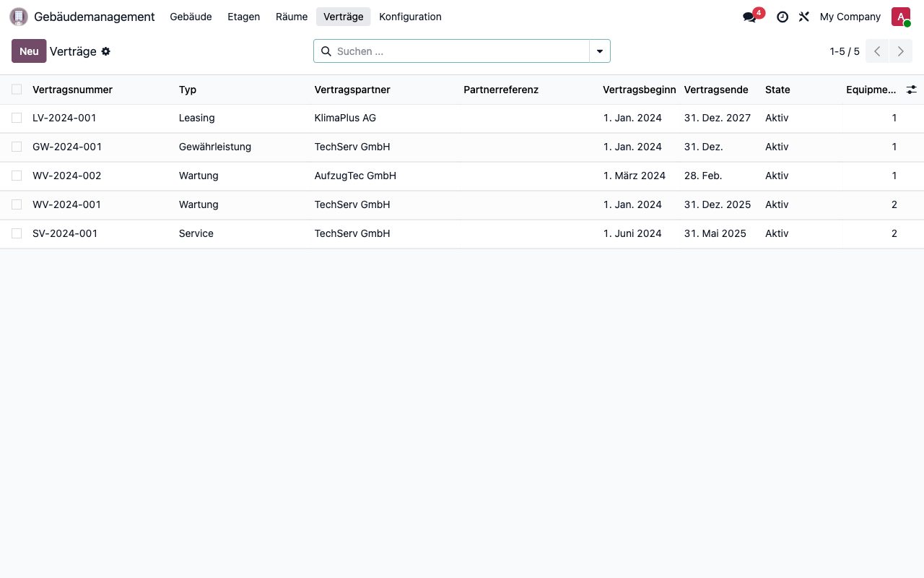924x578 pixels.
Task: Click the Service type cell
Action: coord(196,233)
